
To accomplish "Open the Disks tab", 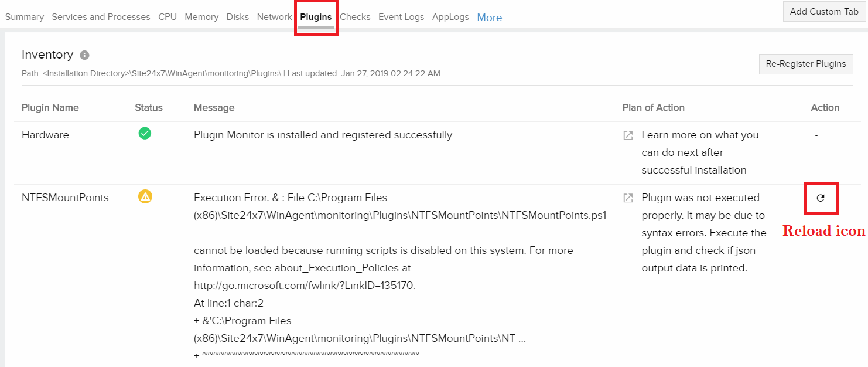I will 237,17.
